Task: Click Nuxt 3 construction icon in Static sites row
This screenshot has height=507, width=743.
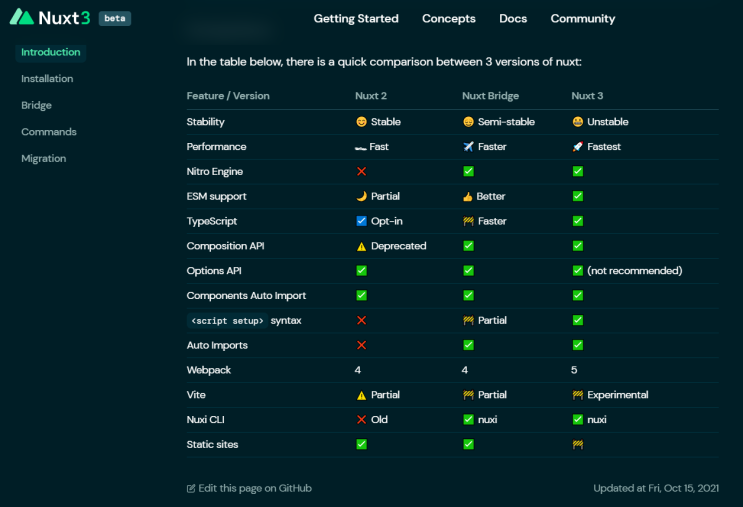Action: click(578, 444)
